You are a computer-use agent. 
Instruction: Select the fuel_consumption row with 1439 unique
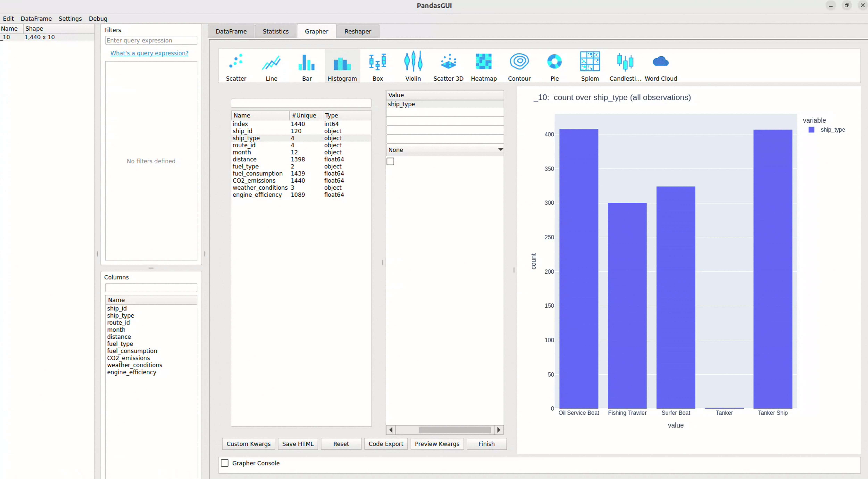[301, 174]
